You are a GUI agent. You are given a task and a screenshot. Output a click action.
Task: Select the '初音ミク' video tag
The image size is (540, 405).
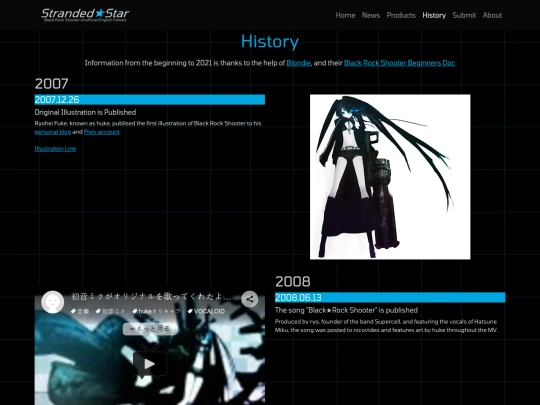pyautogui.click(x=110, y=311)
